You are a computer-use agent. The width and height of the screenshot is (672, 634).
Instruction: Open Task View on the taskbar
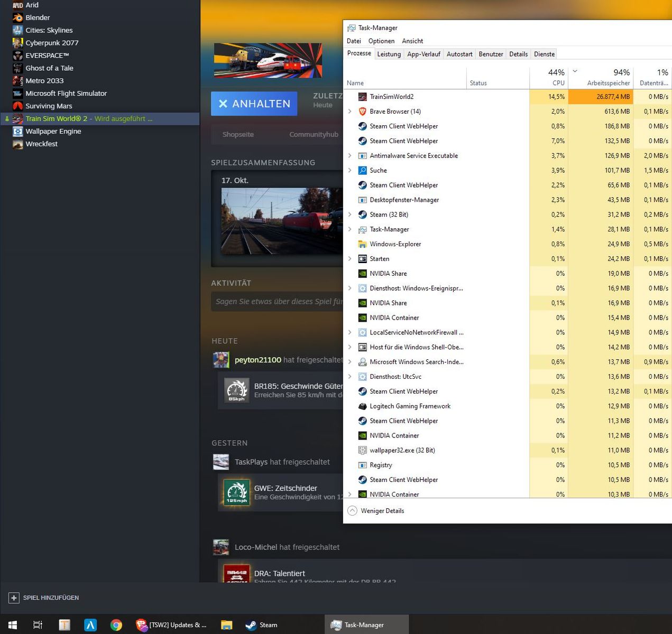tap(38, 625)
